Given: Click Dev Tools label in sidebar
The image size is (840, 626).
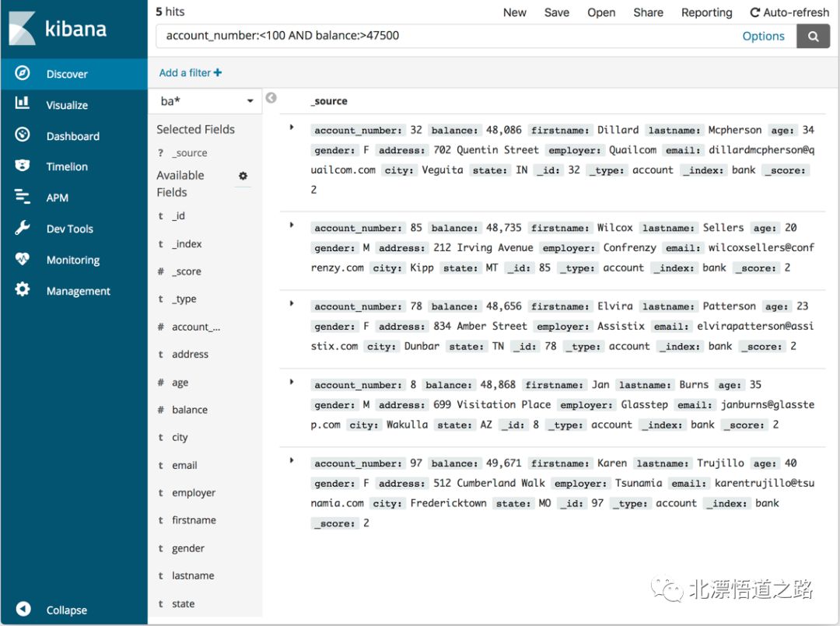Looking at the screenshot, I should 70,229.
